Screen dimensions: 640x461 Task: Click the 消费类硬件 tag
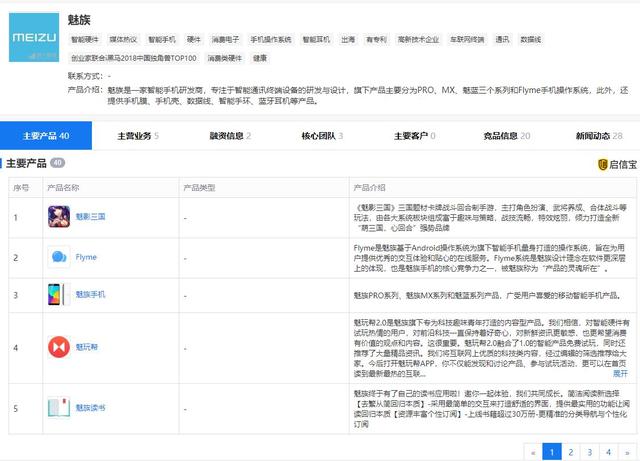click(x=225, y=58)
